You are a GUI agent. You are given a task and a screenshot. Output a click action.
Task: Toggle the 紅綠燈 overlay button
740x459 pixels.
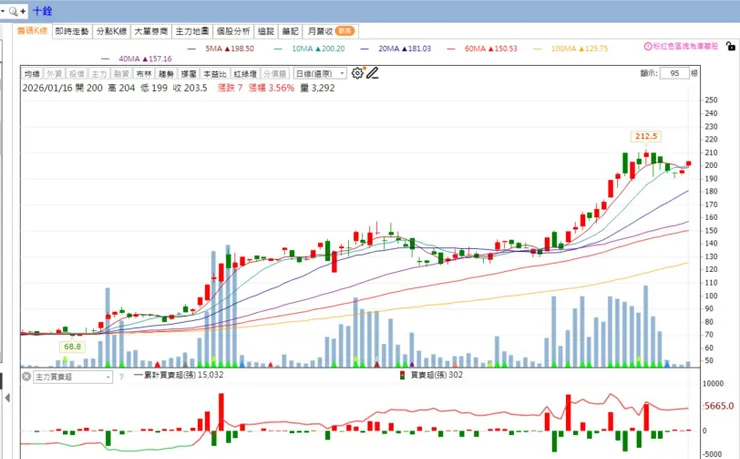[x=245, y=74]
